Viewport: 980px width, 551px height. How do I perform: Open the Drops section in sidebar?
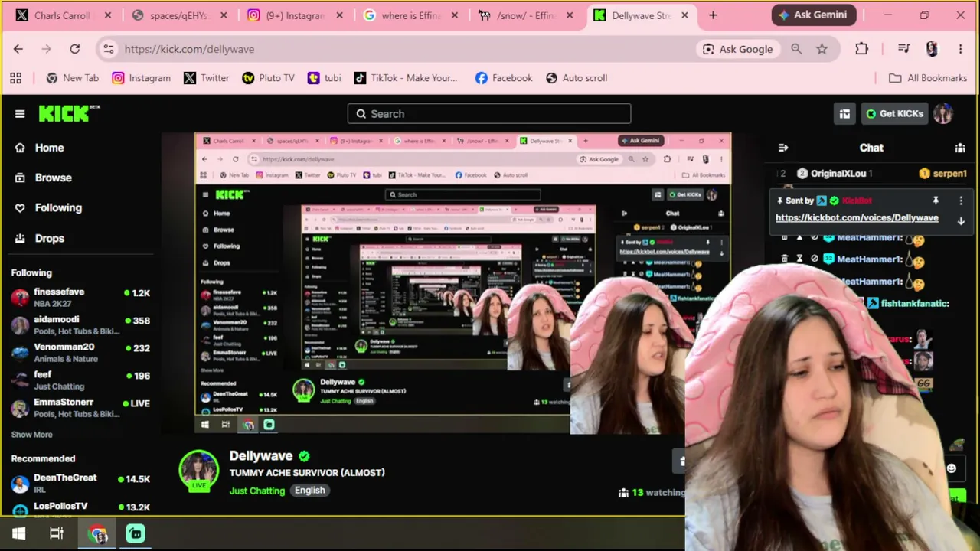(x=49, y=238)
